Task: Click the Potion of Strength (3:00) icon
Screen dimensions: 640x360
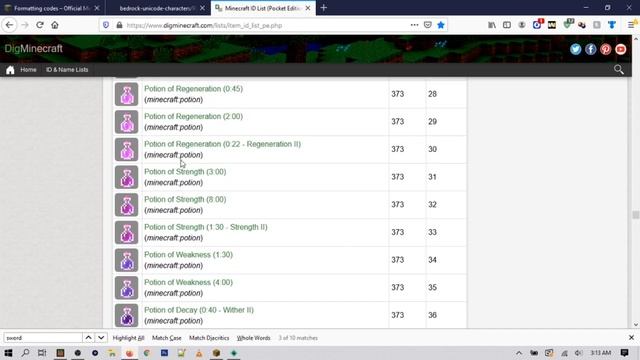Action: coord(127,177)
